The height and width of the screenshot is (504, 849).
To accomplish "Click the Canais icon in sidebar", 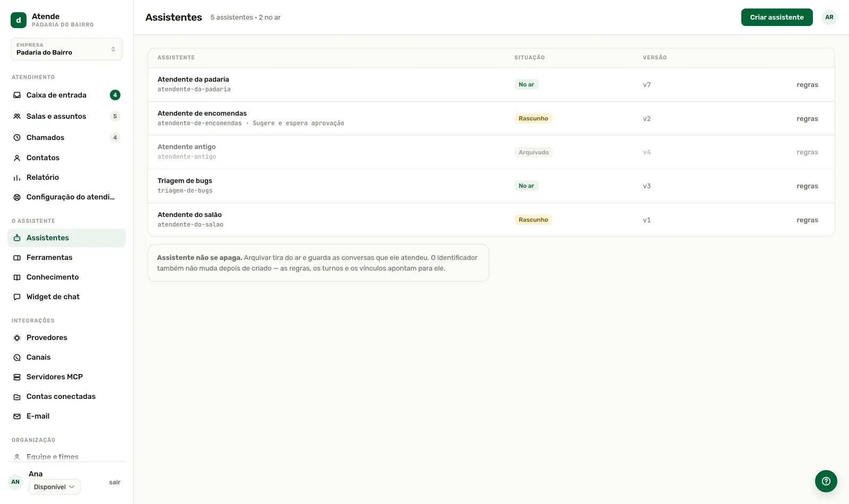I will pyautogui.click(x=17, y=357).
